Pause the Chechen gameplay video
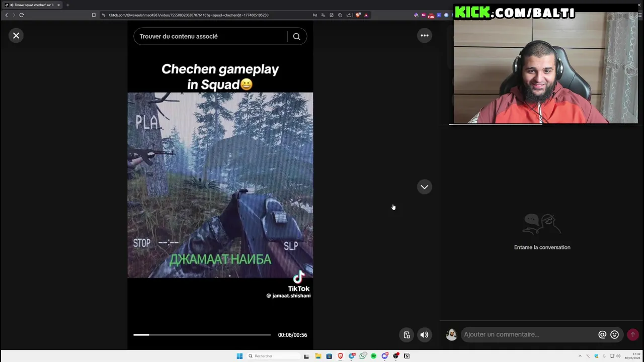The height and width of the screenshot is (362, 644). (220, 185)
